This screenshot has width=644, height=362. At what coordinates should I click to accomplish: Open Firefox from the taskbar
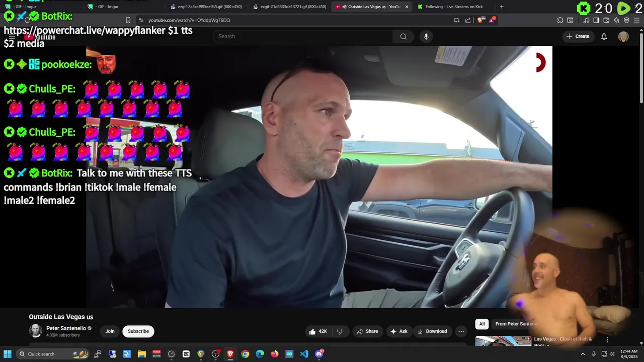click(275, 354)
